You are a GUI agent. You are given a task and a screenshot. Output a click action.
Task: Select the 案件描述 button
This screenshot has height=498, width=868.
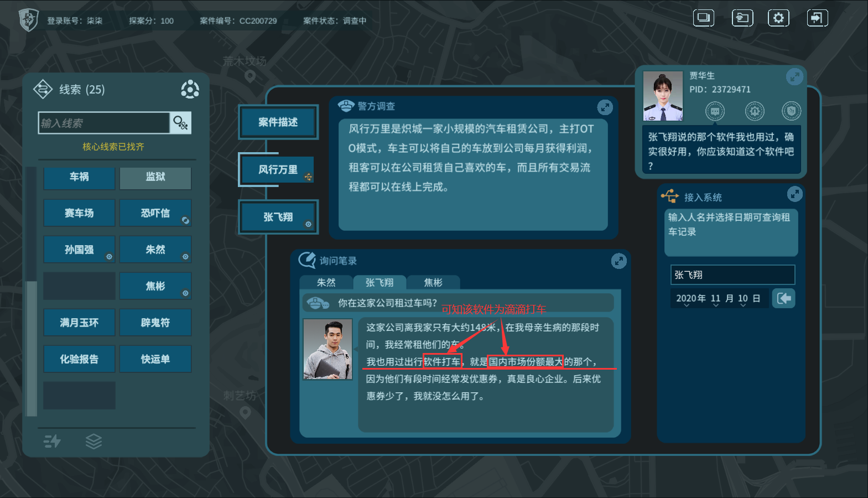278,122
